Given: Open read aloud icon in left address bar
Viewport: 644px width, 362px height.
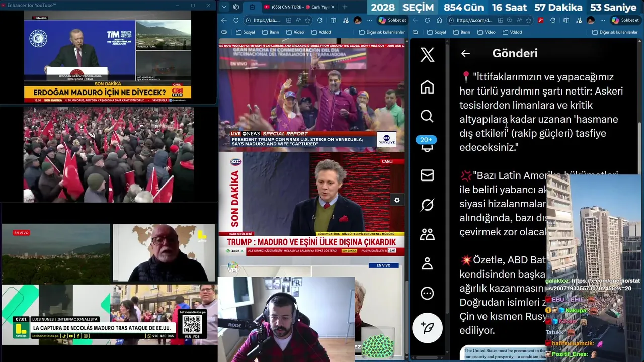Looking at the screenshot, I should click(x=299, y=20).
